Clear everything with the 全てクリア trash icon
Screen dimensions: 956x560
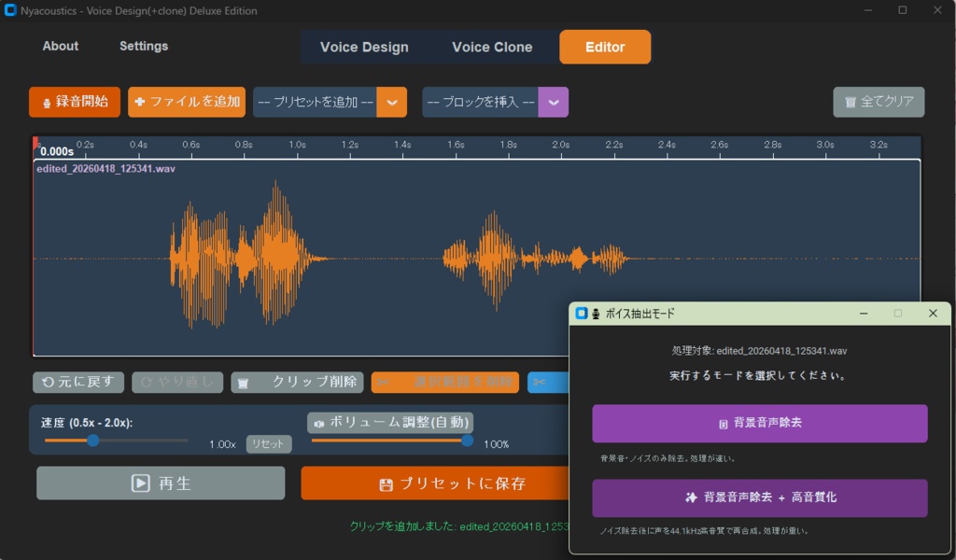pos(878,103)
